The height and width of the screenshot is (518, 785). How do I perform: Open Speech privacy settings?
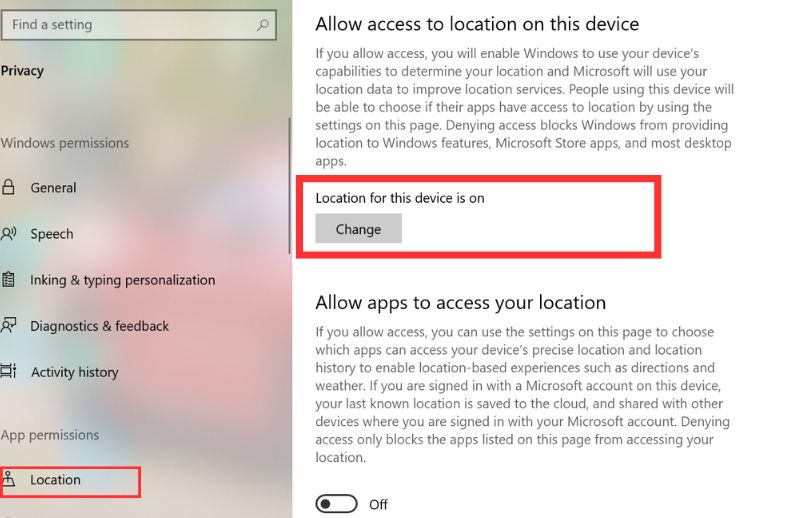52,234
